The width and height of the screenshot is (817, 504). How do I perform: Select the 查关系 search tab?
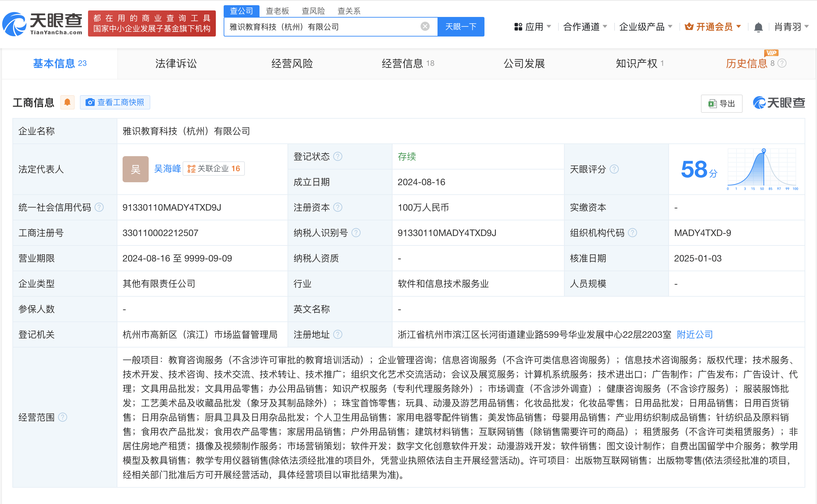pyautogui.click(x=349, y=11)
